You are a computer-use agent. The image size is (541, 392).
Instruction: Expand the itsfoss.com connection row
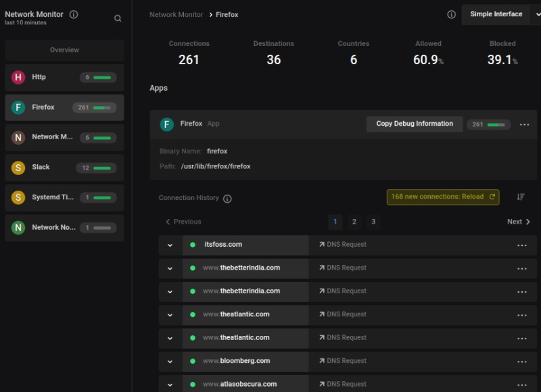tap(170, 245)
